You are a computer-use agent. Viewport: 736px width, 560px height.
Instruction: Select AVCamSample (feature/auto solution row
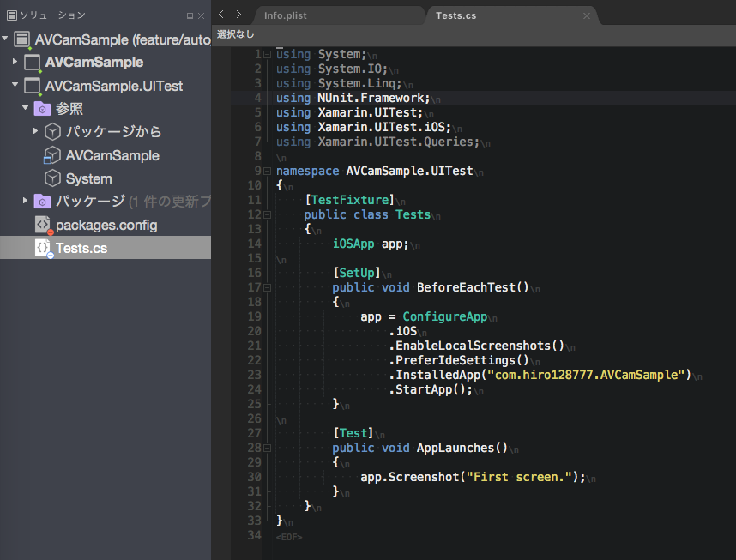(106, 39)
